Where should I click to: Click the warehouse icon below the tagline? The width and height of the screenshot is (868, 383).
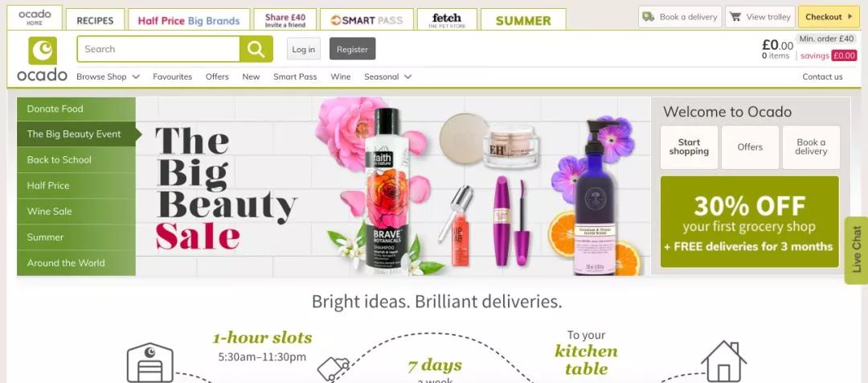click(149, 363)
